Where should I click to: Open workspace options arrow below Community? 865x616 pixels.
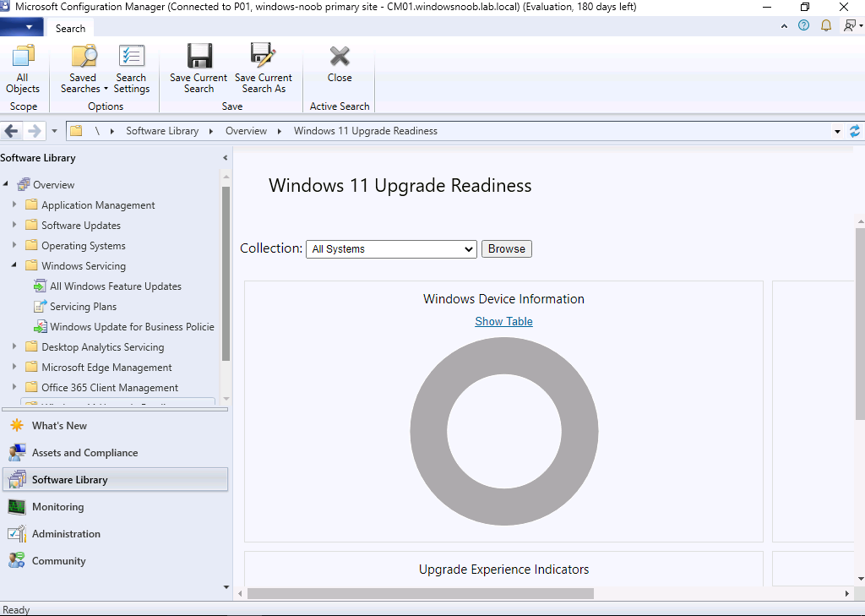(x=226, y=587)
